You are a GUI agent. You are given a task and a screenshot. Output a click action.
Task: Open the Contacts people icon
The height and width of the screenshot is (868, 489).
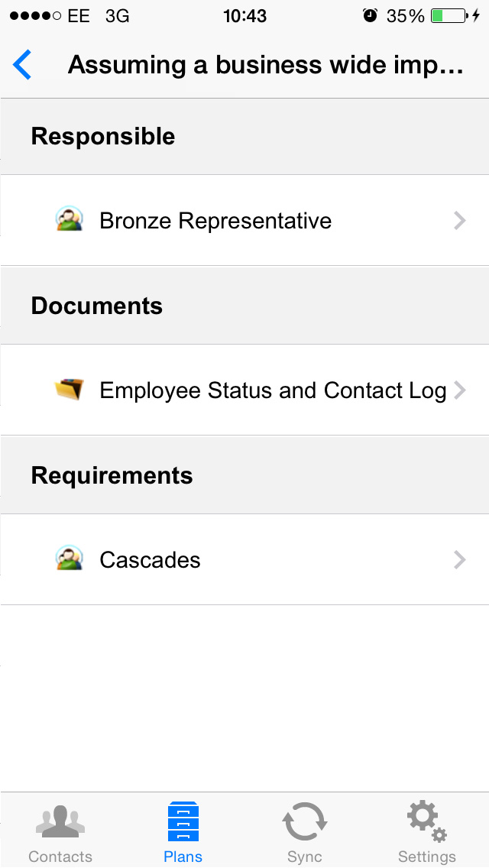pos(60,821)
